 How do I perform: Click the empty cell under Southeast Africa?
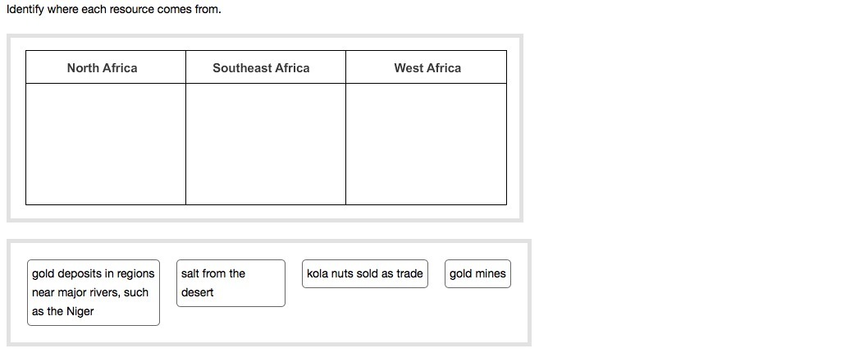[x=265, y=144]
